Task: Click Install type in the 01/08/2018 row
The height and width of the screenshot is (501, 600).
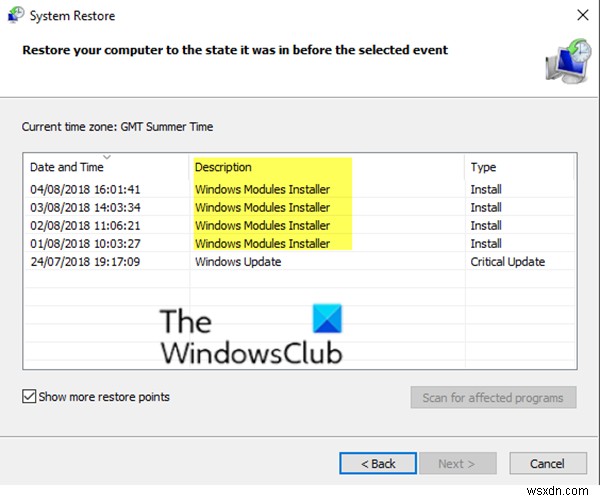Action: click(486, 243)
